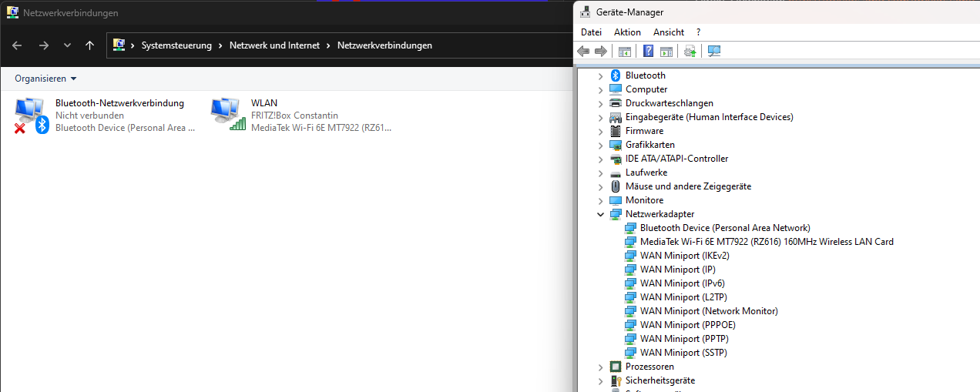Select Bluetooth-Netzwerkverbindung adapter icon
This screenshot has width=980, height=392.
[32, 115]
